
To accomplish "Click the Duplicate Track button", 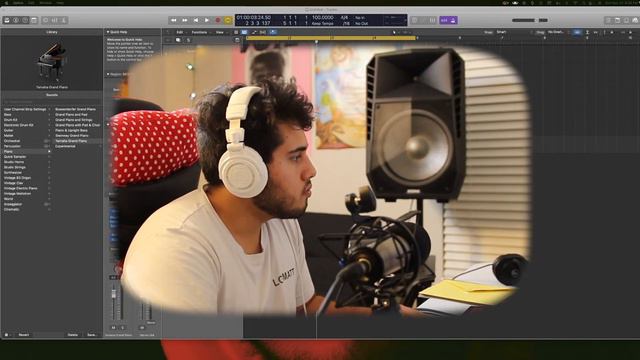I will 178,40.
